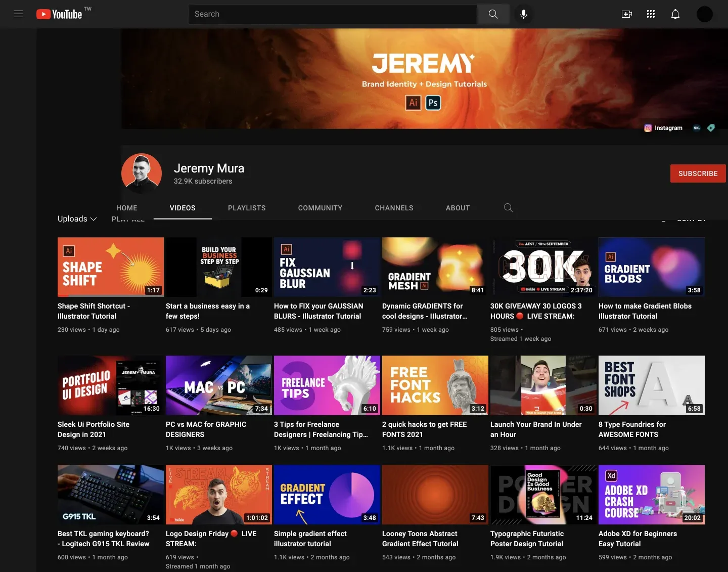Click the search magnifier button

(493, 14)
